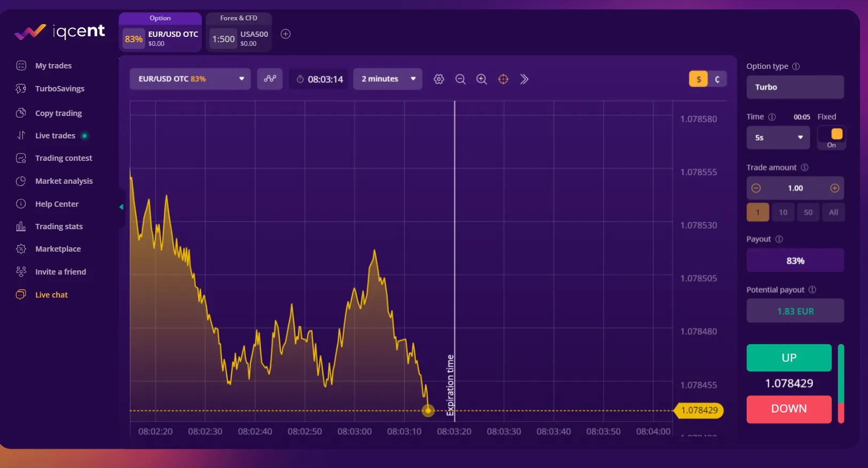Click the crosshair target icon
Viewport: 868px width, 468px height.
[503, 79]
